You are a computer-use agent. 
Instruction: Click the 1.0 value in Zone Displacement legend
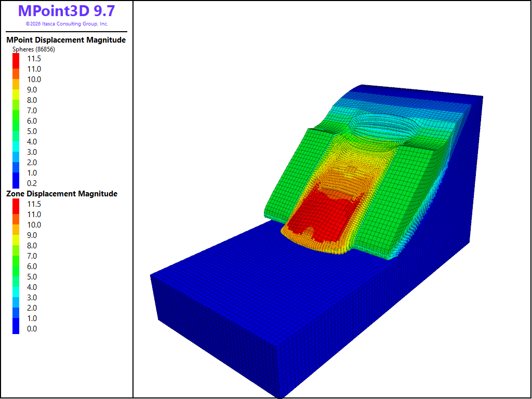pos(32,318)
